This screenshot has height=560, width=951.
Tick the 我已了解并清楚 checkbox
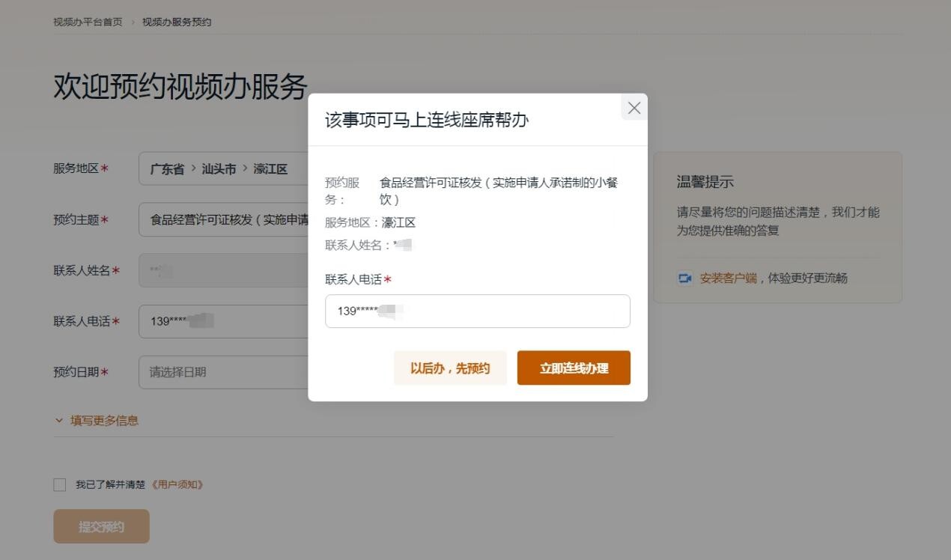[x=60, y=485]
